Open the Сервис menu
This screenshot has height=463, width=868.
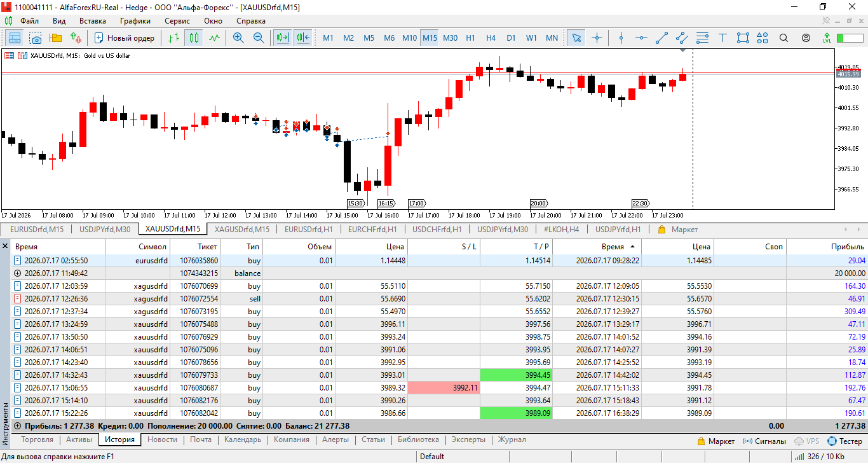(x=177, y=21)
